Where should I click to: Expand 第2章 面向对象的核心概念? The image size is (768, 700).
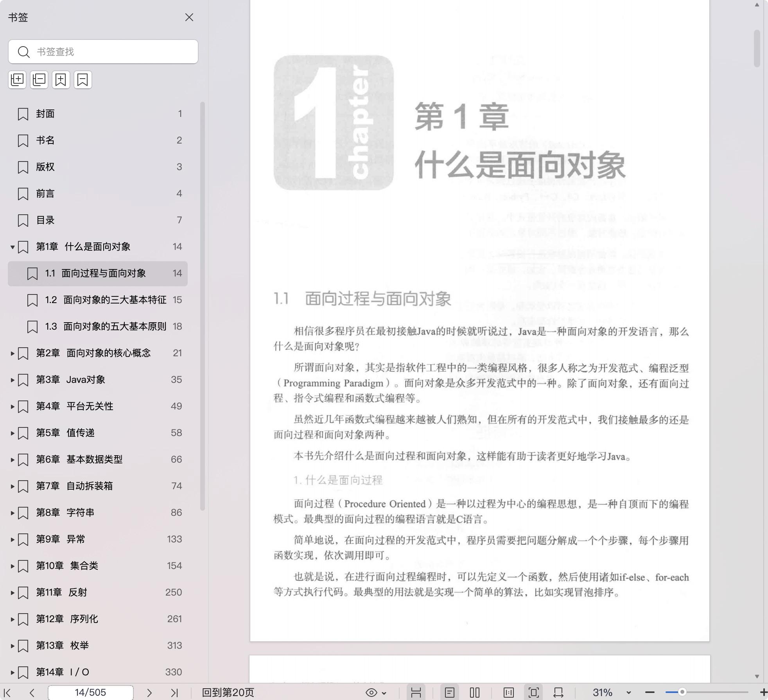pyautogui.click(x=13, y=354)
